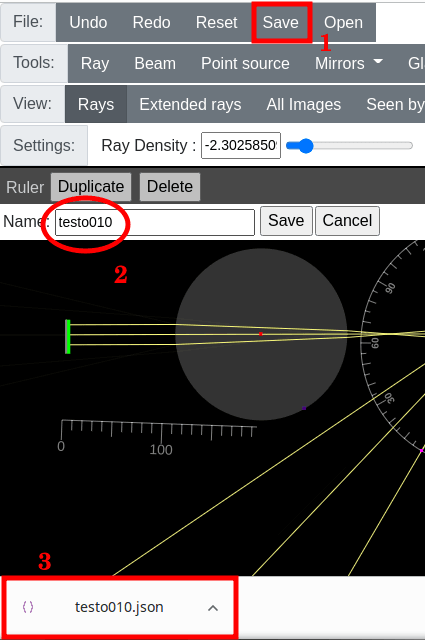Switch view to All Images
Viewport: 425px width, 640px height.
pyautogui.click(x=304, y=104)
